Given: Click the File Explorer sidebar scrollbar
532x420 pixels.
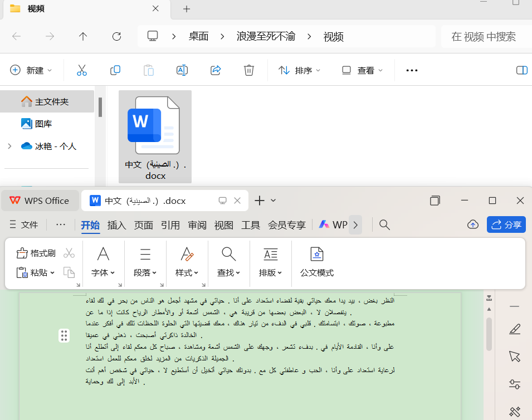Looking at the screenshot, I should pos(100,107).
